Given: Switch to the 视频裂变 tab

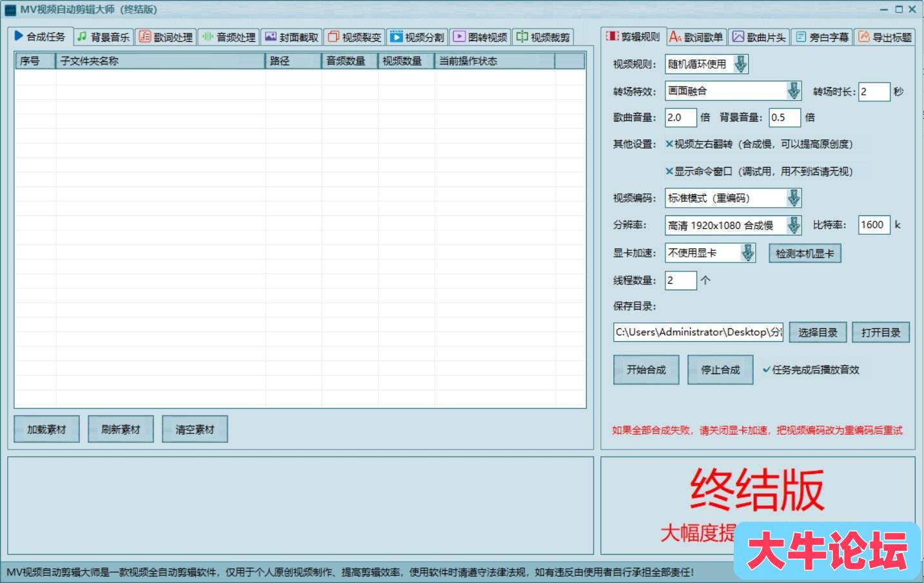Looking at the screenshot, I should click(354, 37).
